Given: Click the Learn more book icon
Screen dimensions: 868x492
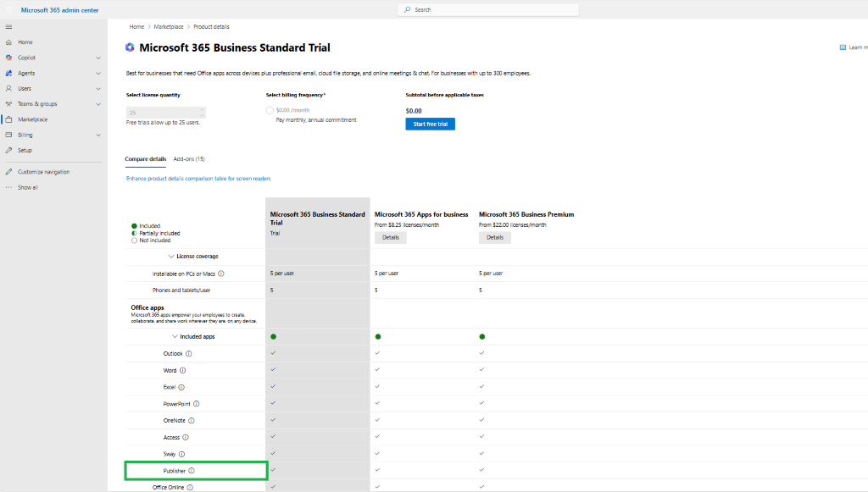Looking at the screenshot, I should (843, 47).
